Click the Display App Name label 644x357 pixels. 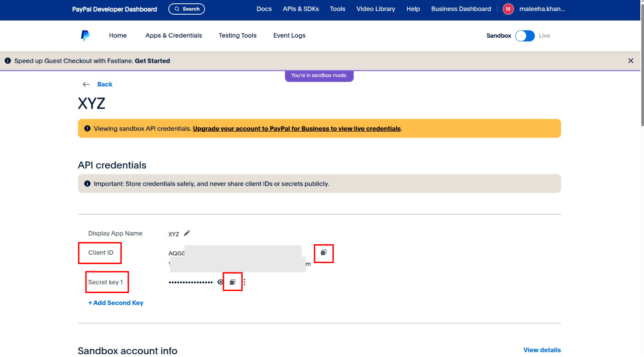(115, 233)
